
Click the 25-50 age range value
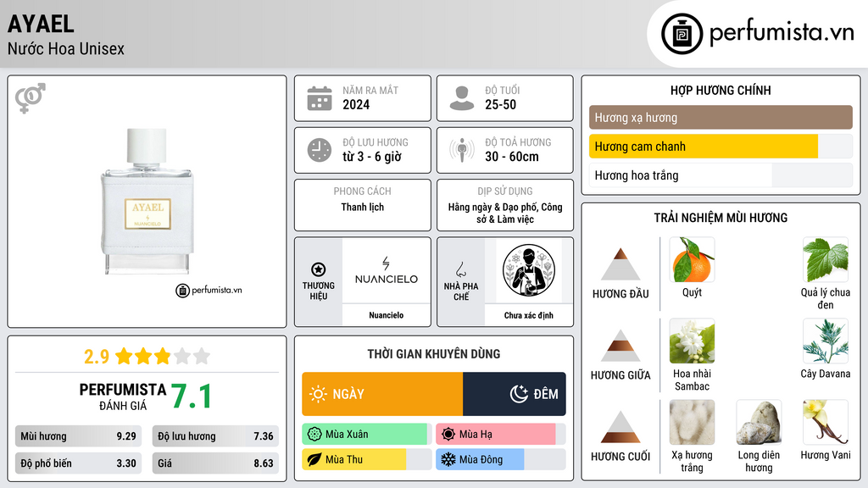500,104
